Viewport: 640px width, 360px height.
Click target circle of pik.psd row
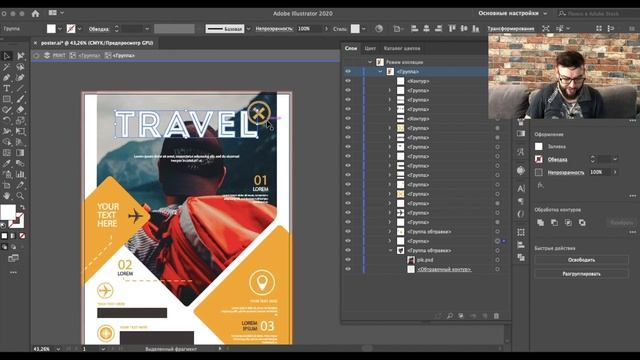497,260
